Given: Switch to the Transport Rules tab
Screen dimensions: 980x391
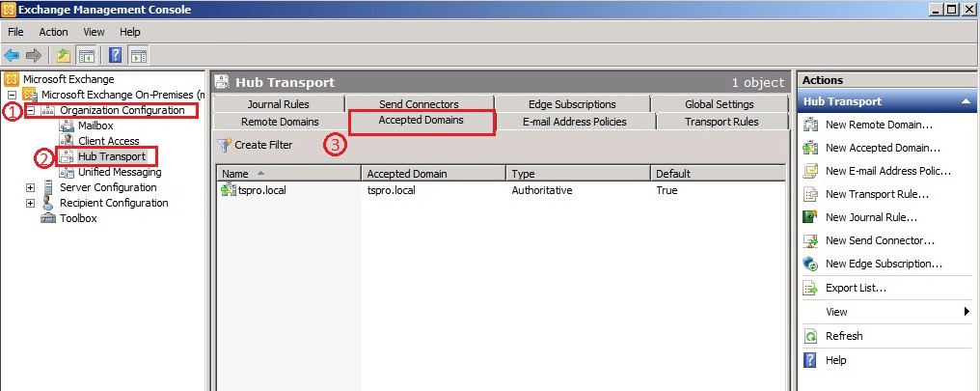Looking at the screenshot, I should click(x=721, y=122).
